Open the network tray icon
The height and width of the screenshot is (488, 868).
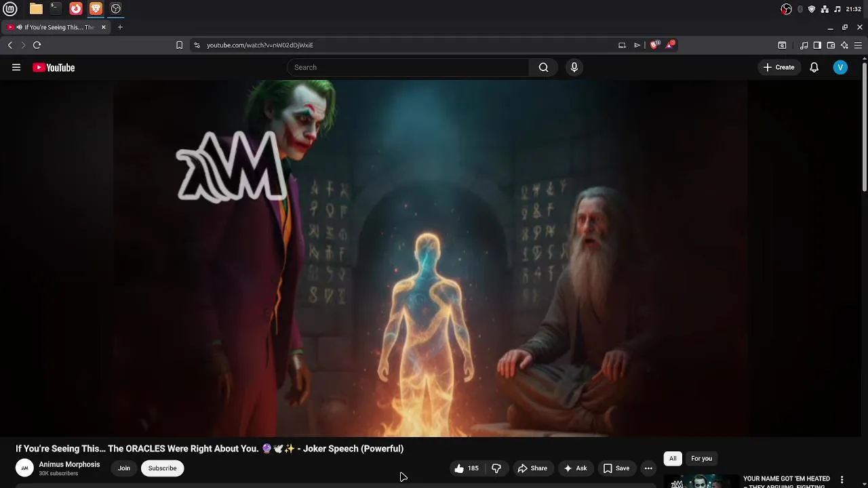point(825,9)
